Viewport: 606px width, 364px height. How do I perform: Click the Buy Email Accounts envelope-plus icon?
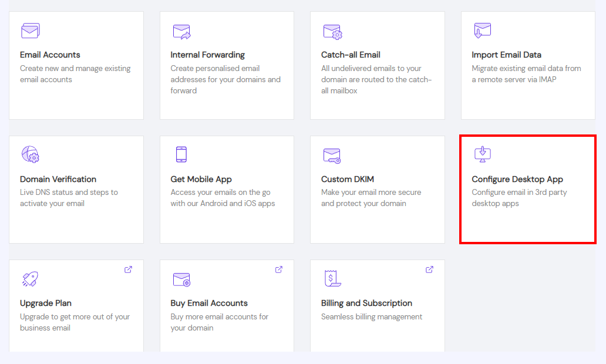[x=181, y=279]
